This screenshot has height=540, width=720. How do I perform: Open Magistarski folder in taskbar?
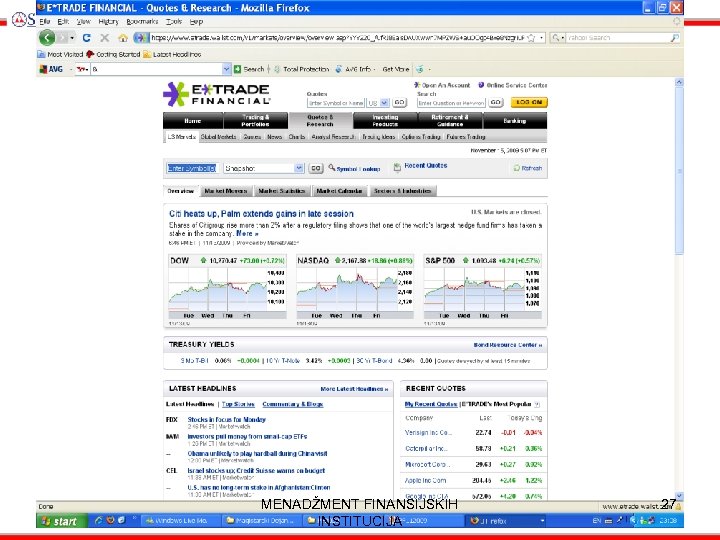259,521
